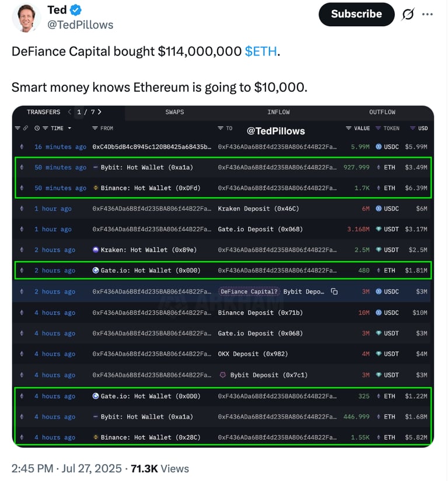Switch to the SWAPS tab
The width and height of the screenshot is (448, 481).
point(174,112)
